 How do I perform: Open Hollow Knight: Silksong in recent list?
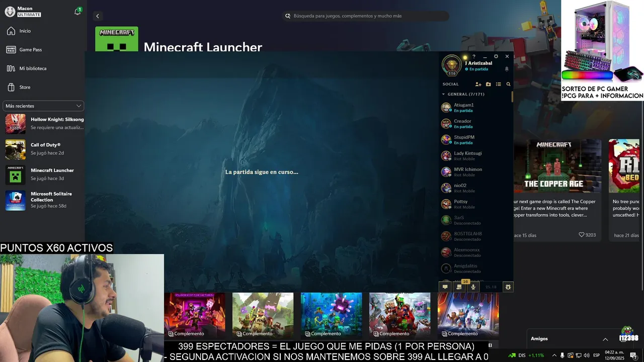[44, 124]
